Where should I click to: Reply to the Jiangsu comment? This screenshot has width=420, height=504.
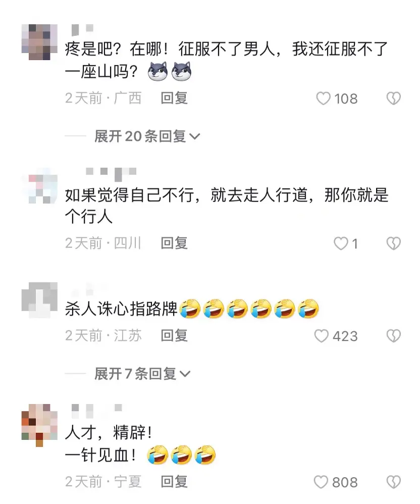tap(174, 336)
